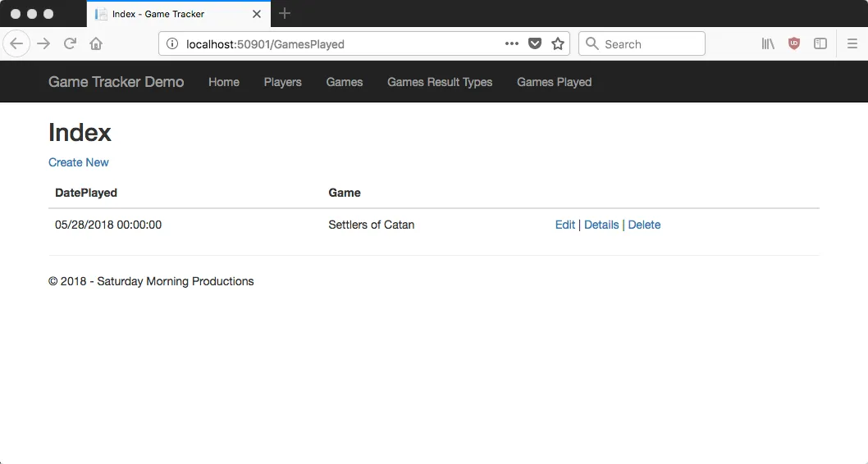The width and height of the screenshot is (868, 464).
Task: Delete the Settlers of Catan record
Action: (x=644, y=225)
